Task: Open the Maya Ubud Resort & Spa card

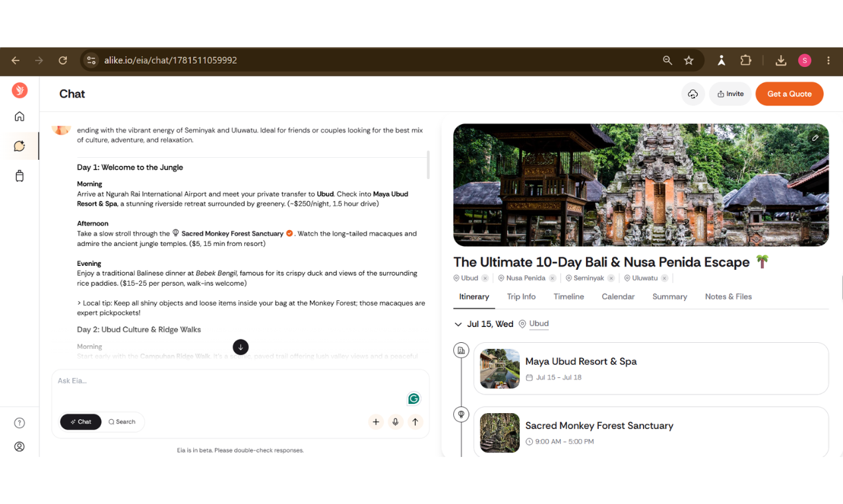Action: pyautogui.click(x=651, y=369)
